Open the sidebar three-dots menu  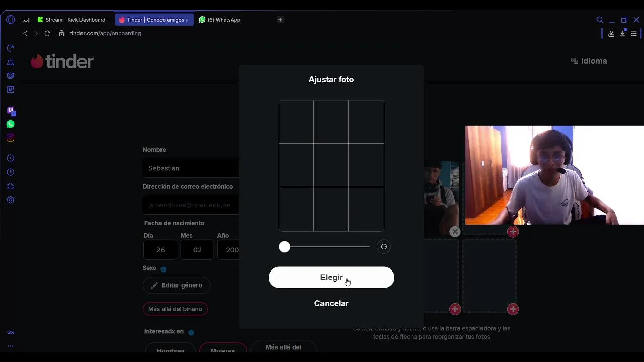[11, 346]
